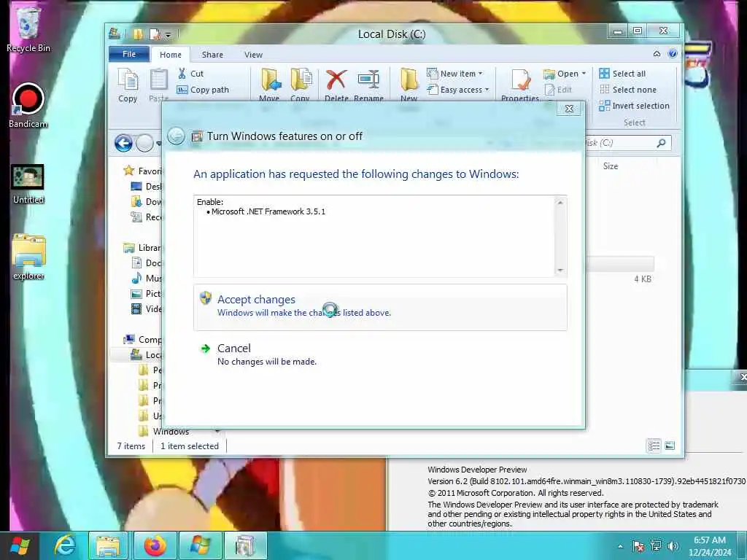This screenshot has width=747, height=560.
Task: Click Select none in the ribbon
Action: coord(628,90)
